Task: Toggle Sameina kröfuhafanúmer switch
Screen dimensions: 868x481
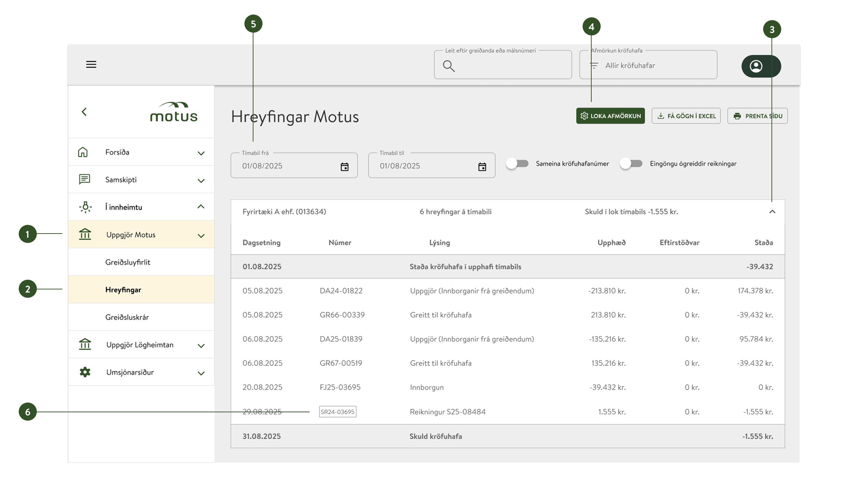Action: (x=517, y=163)
